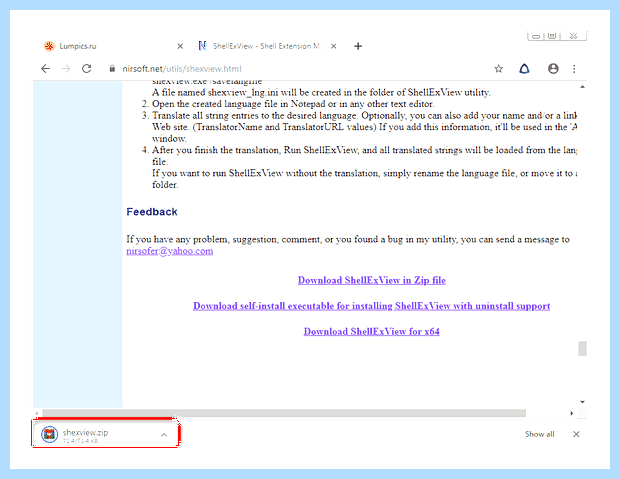Screen dimensions: 620x479
Task: Open a new tab with the plus icon
Action: (x=358, y=46)
